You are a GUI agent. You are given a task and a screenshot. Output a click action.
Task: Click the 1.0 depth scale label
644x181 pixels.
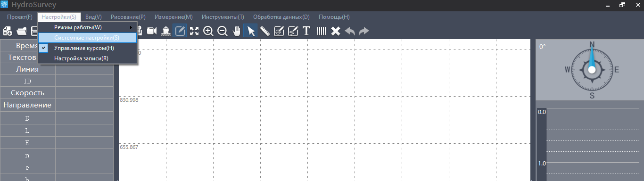coord(542,164)
